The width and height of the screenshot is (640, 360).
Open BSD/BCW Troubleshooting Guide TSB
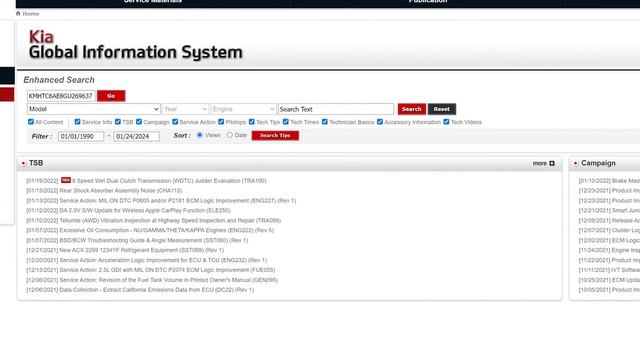pos(154,240)
